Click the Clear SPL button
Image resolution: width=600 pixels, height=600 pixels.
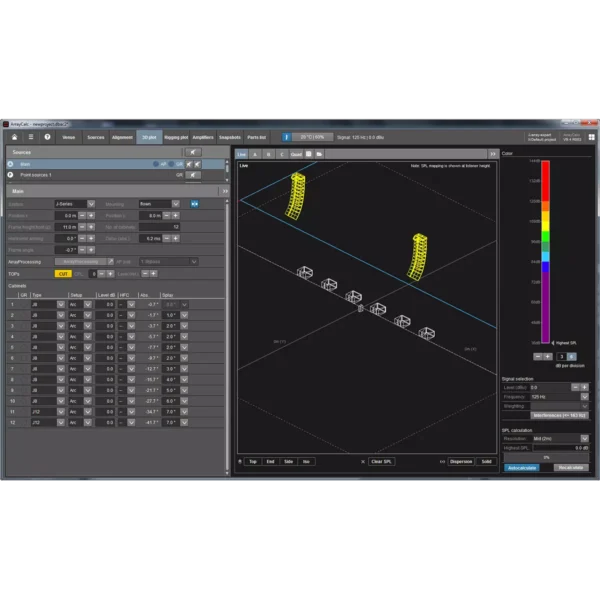[382, 461]
